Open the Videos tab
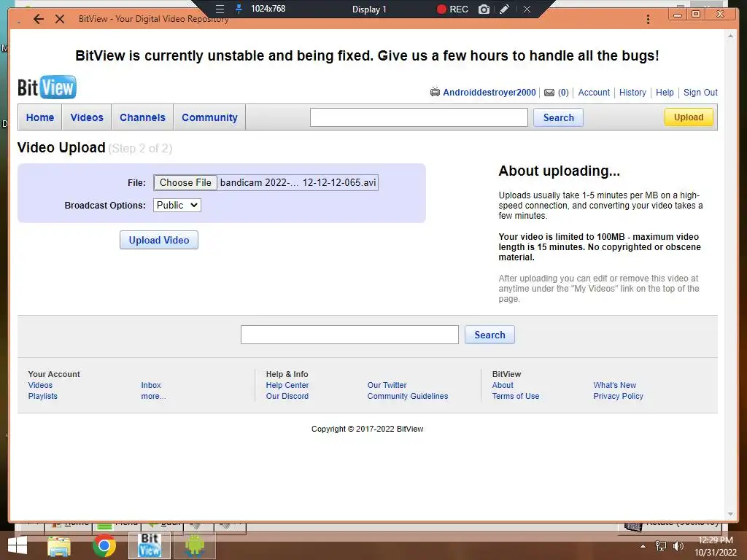747x560 pixels. (x=87, y=117)
